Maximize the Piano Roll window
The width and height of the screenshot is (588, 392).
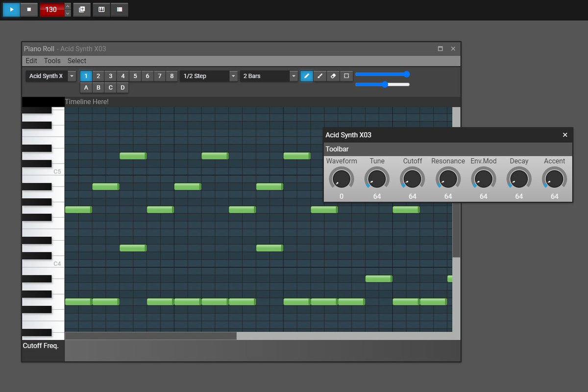click(x=440, y=49)
